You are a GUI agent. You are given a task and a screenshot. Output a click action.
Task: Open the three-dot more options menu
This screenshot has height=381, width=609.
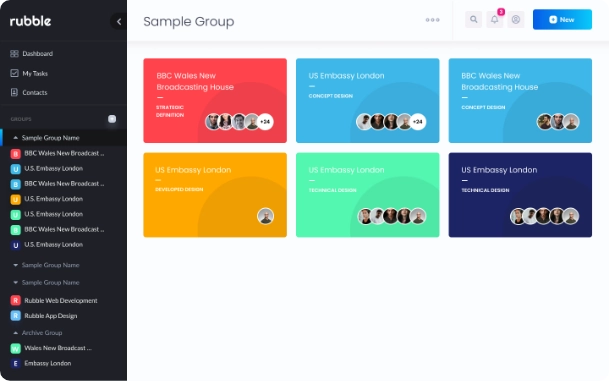point(433,20)
